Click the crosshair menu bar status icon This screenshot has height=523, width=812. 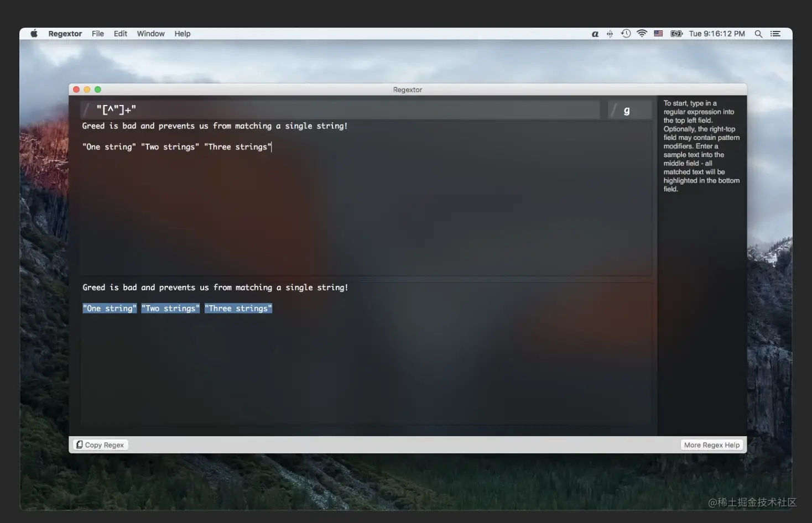coord(610,34)
